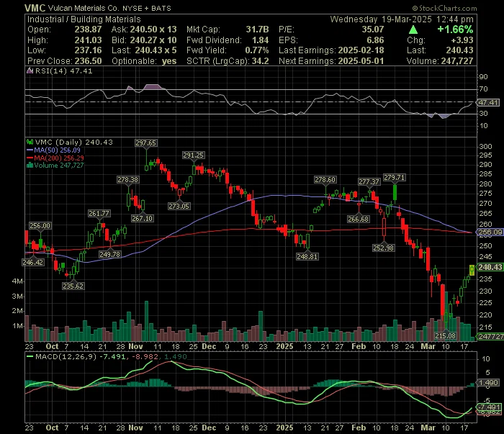The image size is (504, 434).
Task: Click the 297.65 peak price annotation
Action: click(x=146, y=143)
